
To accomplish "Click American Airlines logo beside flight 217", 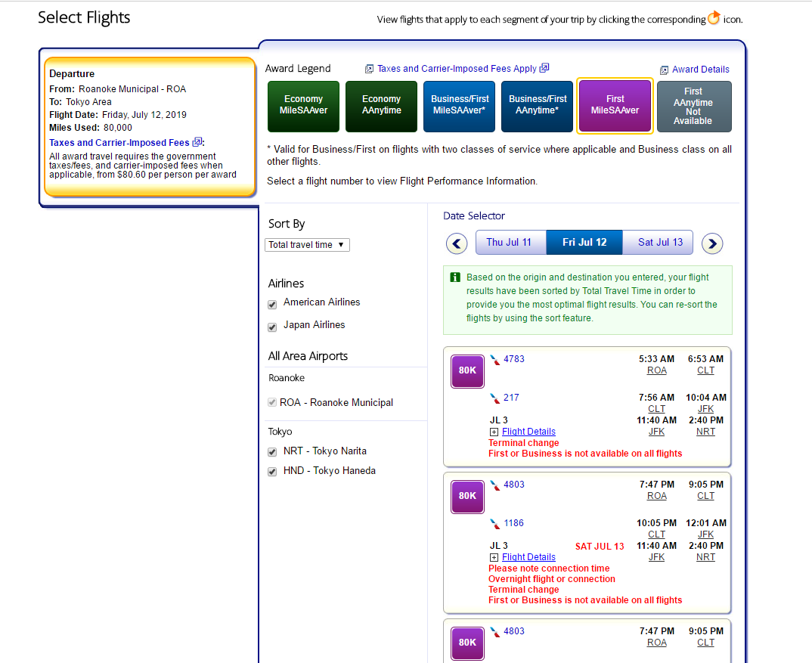I will [495, 398].
